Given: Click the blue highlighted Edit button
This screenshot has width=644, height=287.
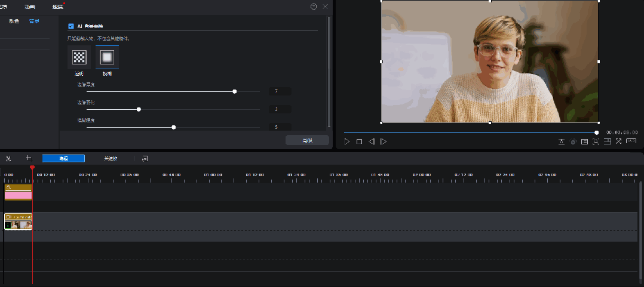Looking at the screenshot, I should coord(64,158).
